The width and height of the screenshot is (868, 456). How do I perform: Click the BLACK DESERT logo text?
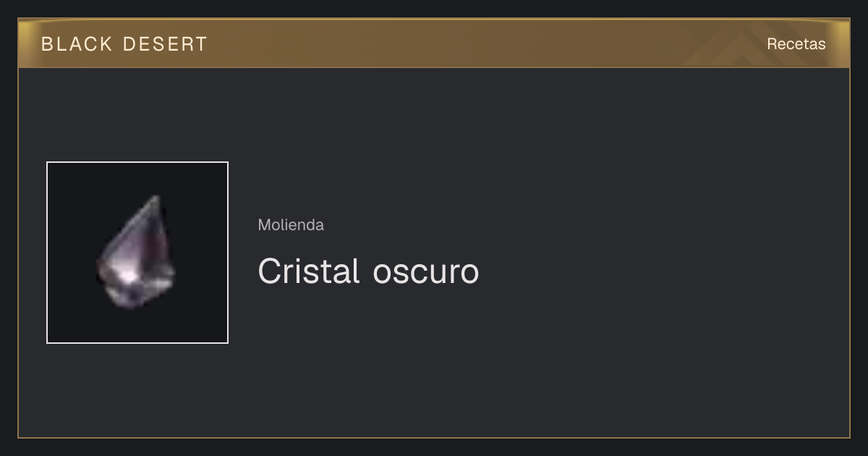tap(124, 44)
